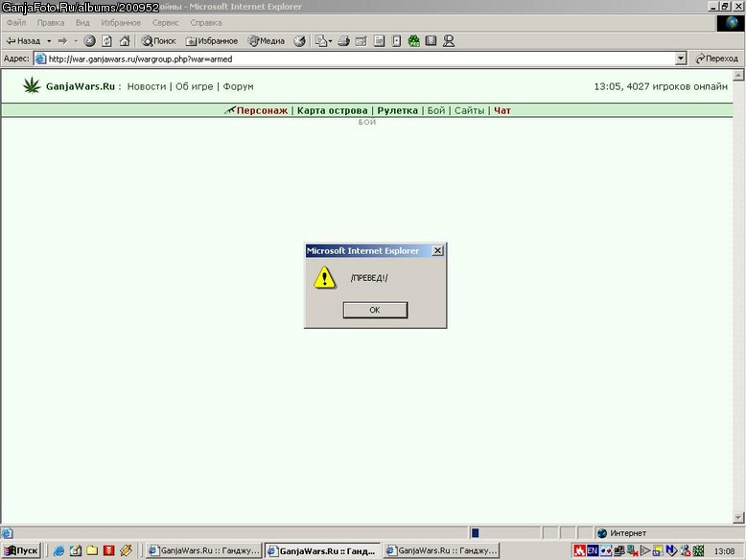Open the Файл menu
The height and width of the screenshot is (560, 746).
[16, 22]
